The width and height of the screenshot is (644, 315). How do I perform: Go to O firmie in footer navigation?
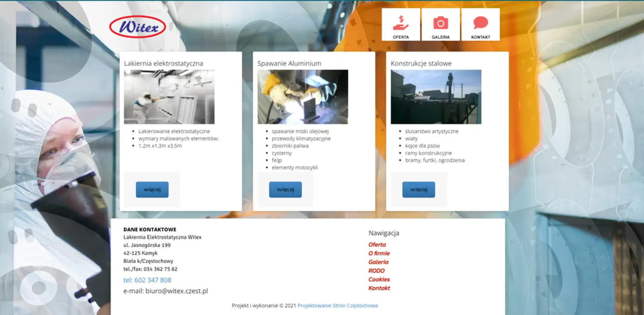click(379, 253)
